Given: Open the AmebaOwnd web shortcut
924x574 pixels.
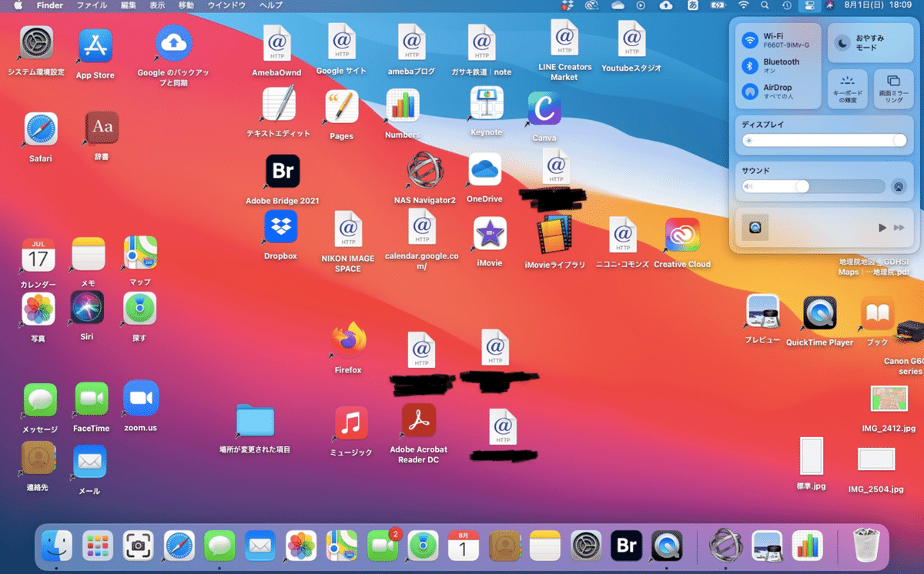Looking at the screenshot, I should click(276, 44).
